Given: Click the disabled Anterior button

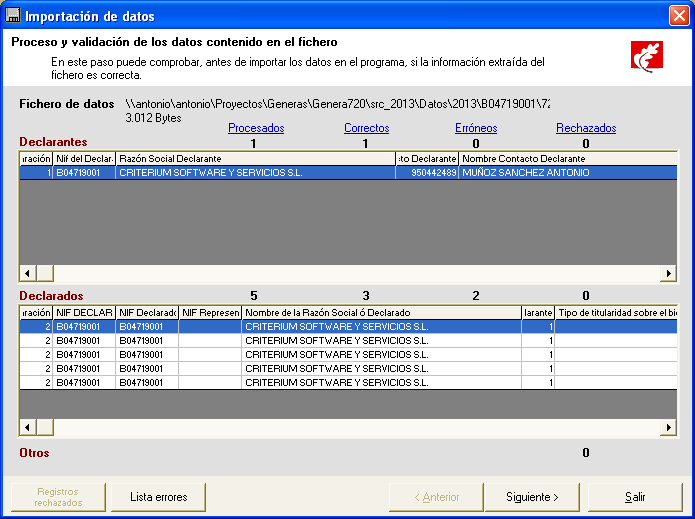Looking at the screenshot, I should coord(436,497).
